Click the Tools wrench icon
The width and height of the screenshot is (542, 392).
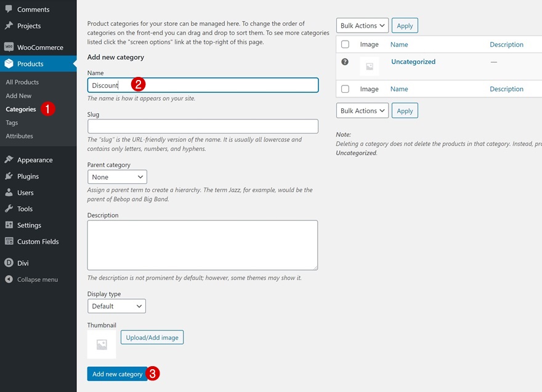9,209
